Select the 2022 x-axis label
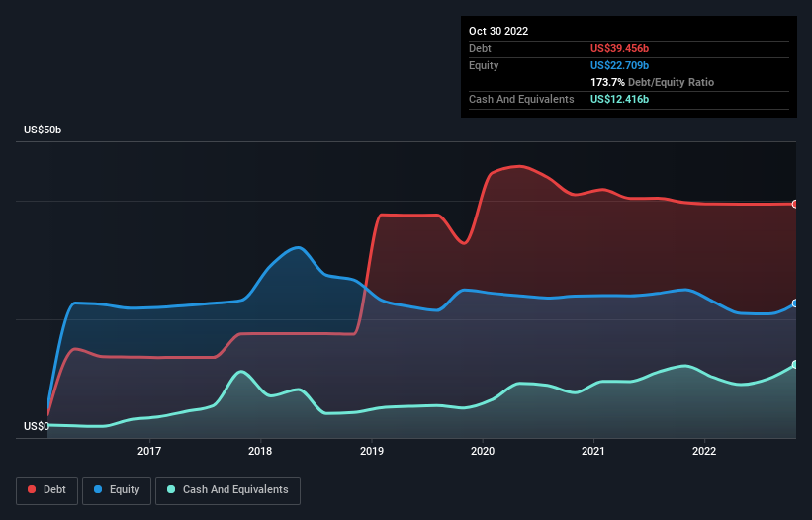The image size is (812, 520). 704,451
